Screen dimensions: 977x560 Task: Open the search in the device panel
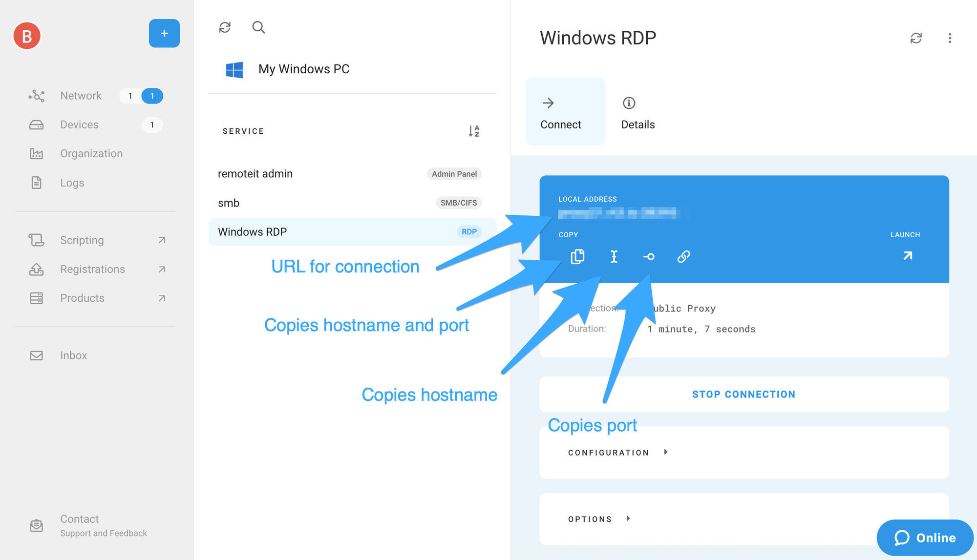pos(258,27)
